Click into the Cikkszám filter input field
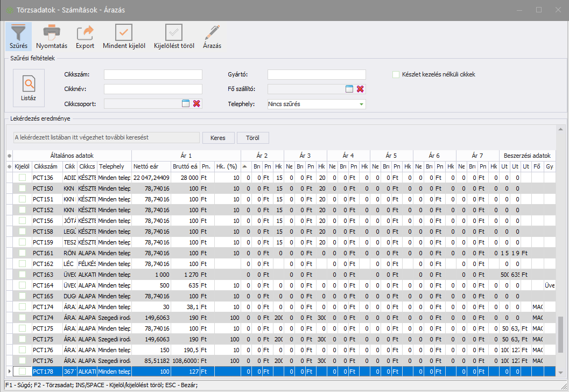Screen dimensions: 569x392 pos(153,74)
